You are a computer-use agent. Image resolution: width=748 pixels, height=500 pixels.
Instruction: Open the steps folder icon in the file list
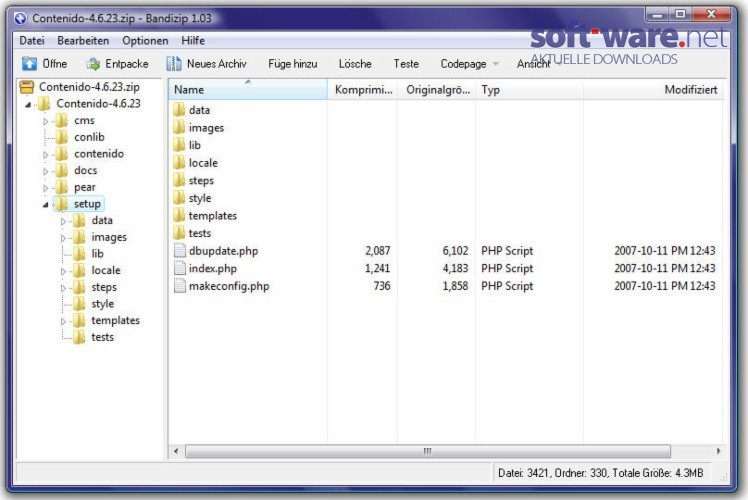click(x=179, y=180)
